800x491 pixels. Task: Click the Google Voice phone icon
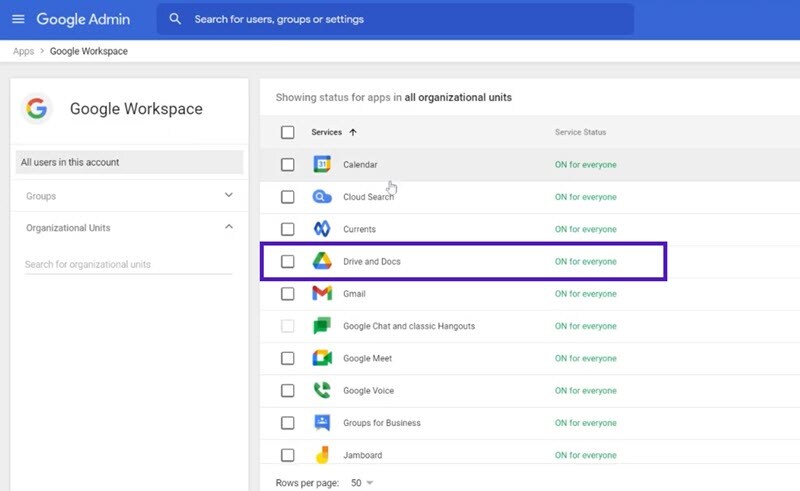coord(322,390)
